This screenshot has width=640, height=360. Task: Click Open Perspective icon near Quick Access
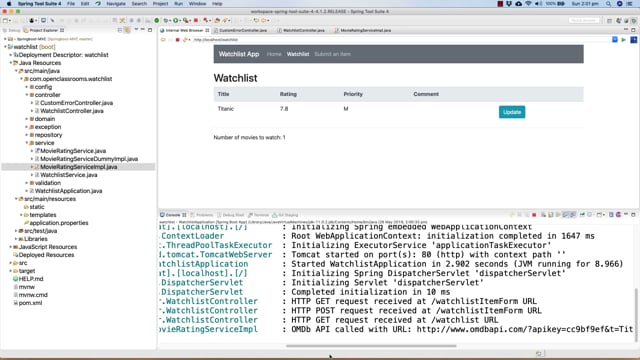pyautogui.click(x=609, y=20)
